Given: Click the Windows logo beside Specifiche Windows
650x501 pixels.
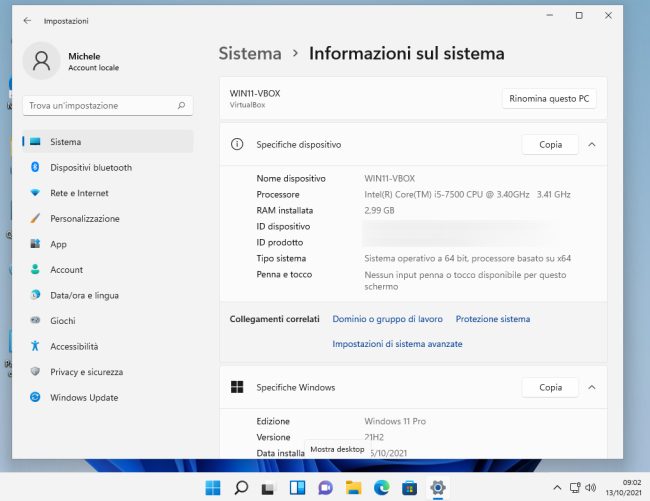Looking at the screenshot, I should coord(237,387).
